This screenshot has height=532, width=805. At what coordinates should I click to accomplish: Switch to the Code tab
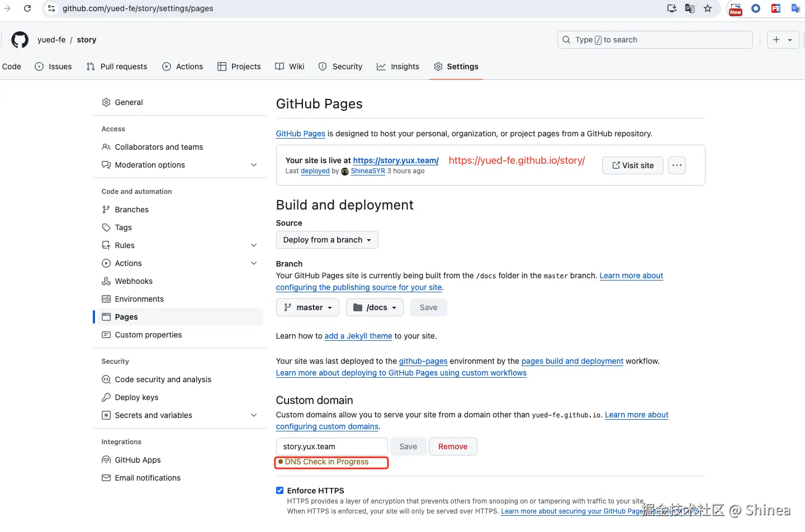(11, 66)
